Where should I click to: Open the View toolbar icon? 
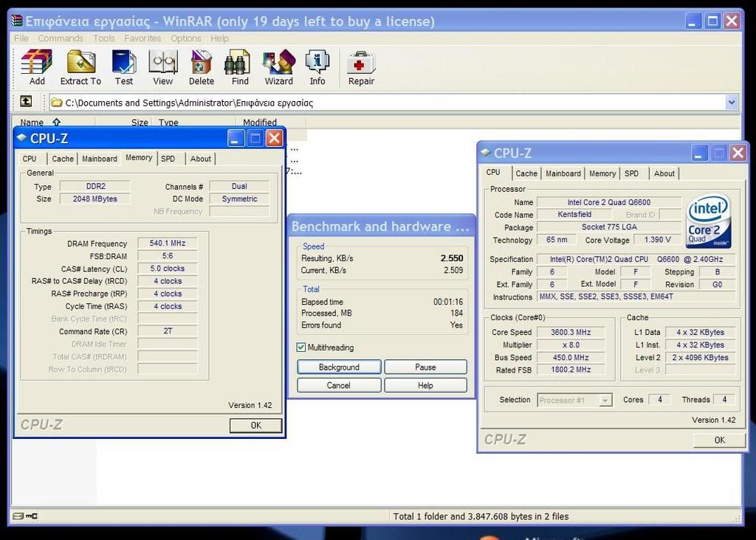click(x=163, y=67)
